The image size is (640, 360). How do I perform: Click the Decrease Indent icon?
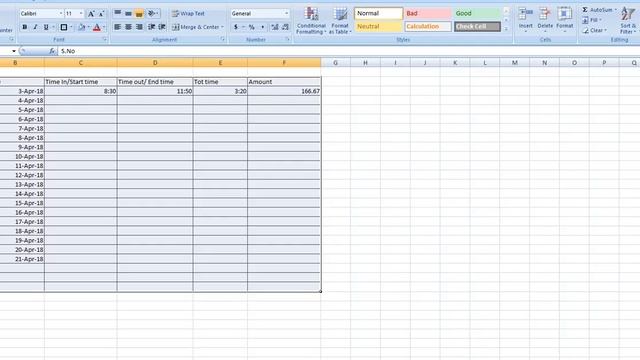tap(151, 27)
